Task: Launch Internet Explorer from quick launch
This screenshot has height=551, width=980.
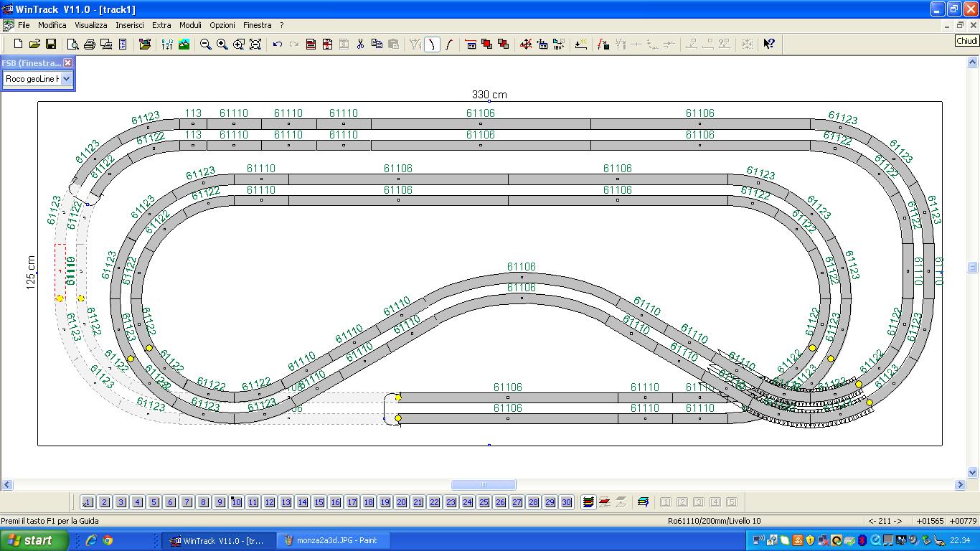Action: [x=91, y=540]
